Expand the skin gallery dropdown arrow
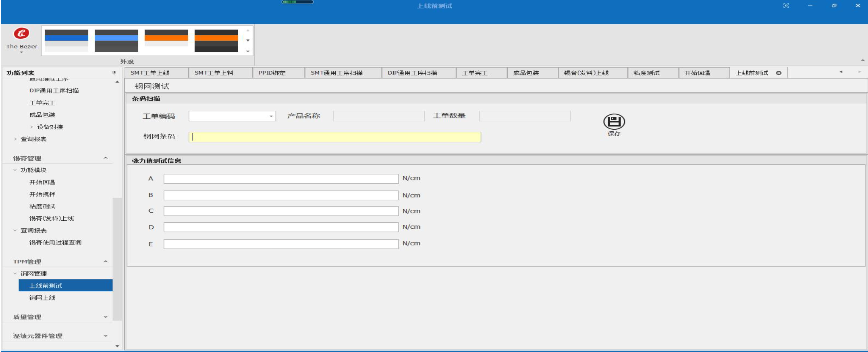 [248, 51]
